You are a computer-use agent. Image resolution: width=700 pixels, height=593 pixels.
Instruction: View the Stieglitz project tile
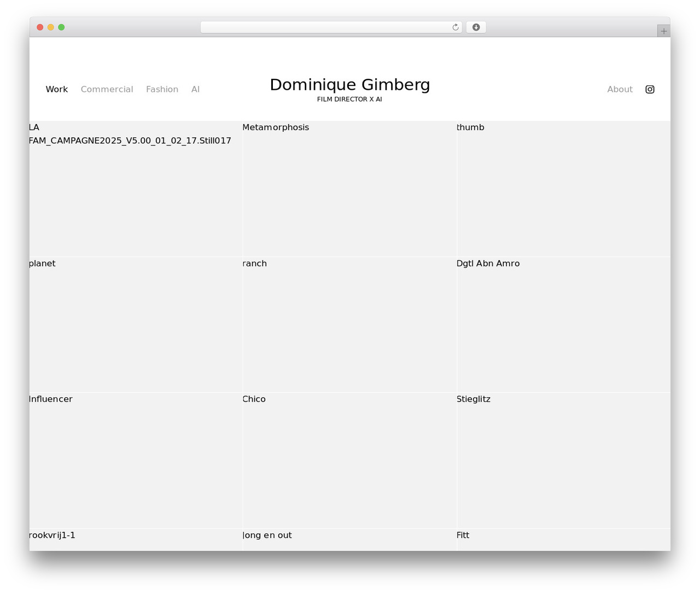(563, 461)
